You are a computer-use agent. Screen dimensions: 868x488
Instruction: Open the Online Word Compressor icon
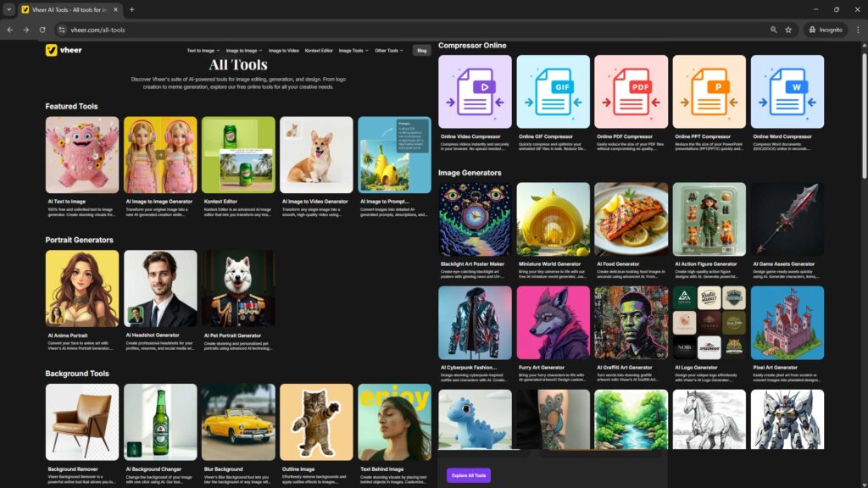pyautogui.click(x=787, y=91)
